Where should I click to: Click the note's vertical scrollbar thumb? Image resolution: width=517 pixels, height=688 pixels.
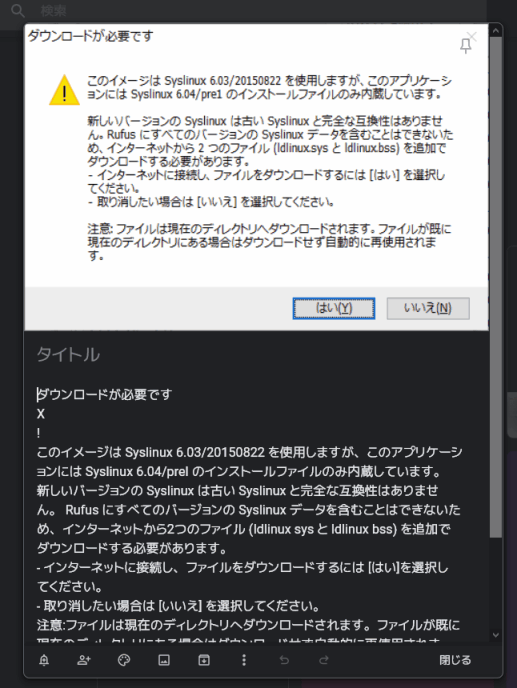(496, 287)
